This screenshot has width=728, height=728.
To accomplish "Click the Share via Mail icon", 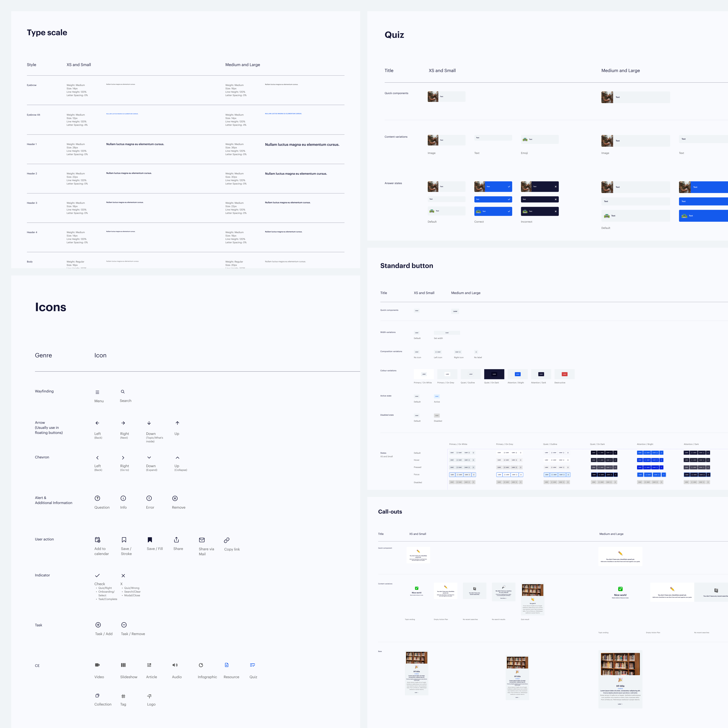I will (202, 540).
